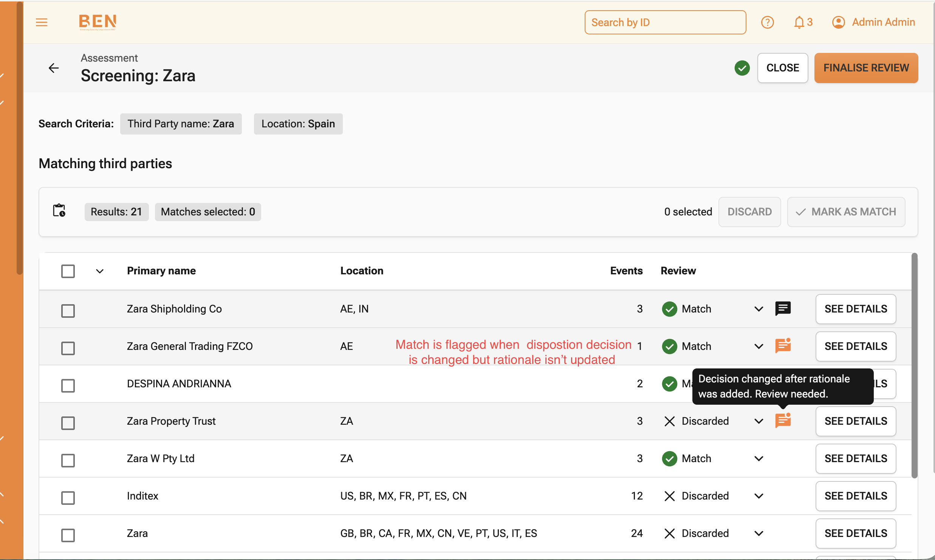Click Match status icon for Zara Shipholding Co

pyautogui.click(x=669, y=309)
